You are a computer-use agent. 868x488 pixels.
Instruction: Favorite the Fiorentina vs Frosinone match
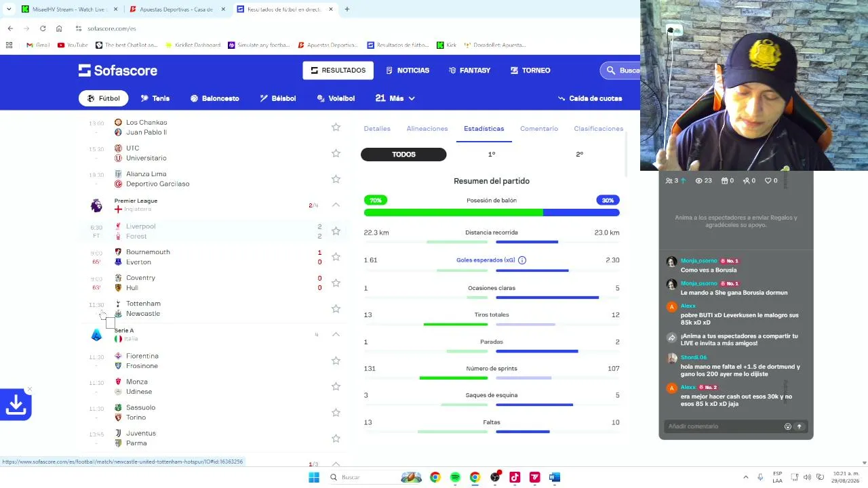[x=336, y=361]
